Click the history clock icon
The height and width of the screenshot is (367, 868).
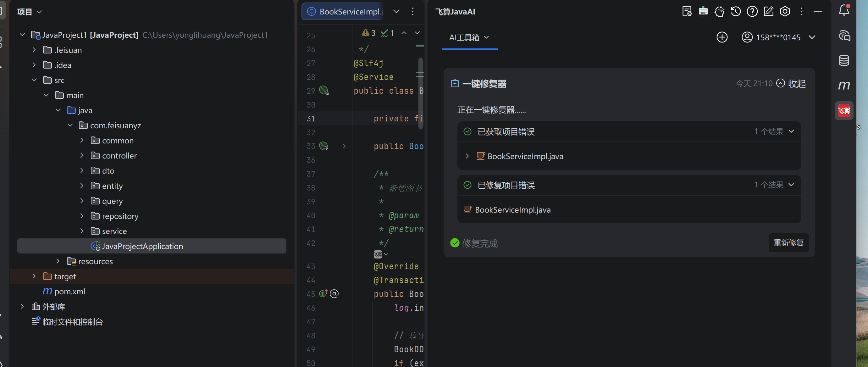[x=736, y=11]
